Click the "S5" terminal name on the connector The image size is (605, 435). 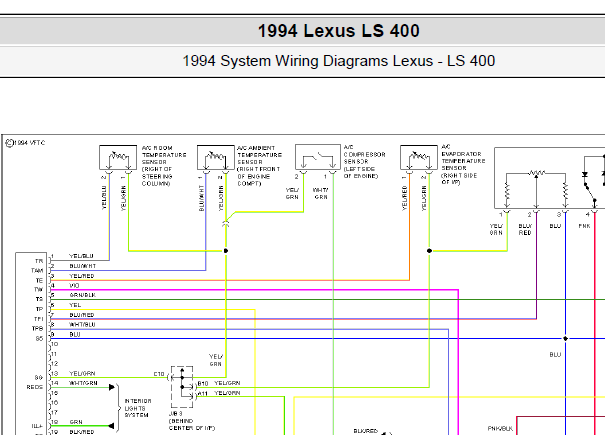pyautogui.click(x=39, y=339)
